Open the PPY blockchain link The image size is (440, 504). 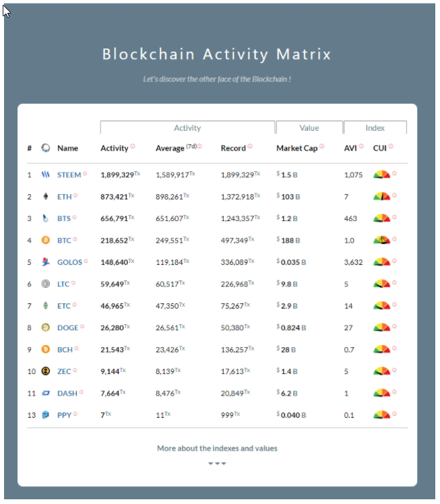[x=64, y=415]
